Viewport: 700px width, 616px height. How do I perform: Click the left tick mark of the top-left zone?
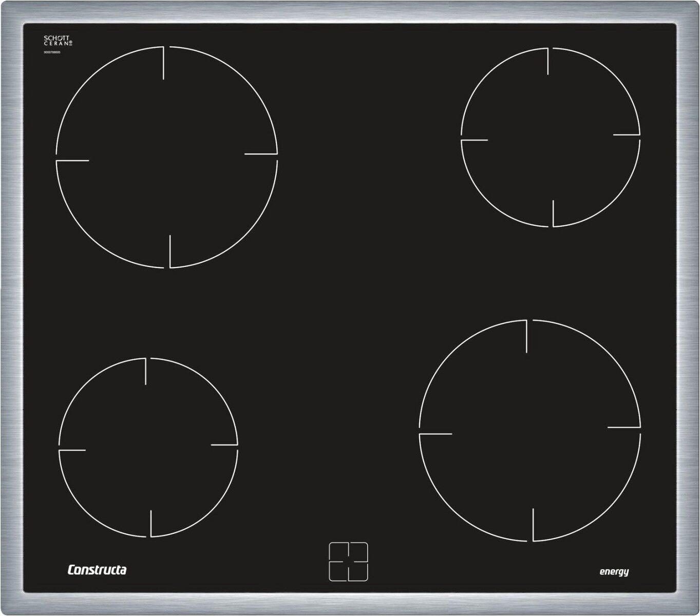click(72, 161)
